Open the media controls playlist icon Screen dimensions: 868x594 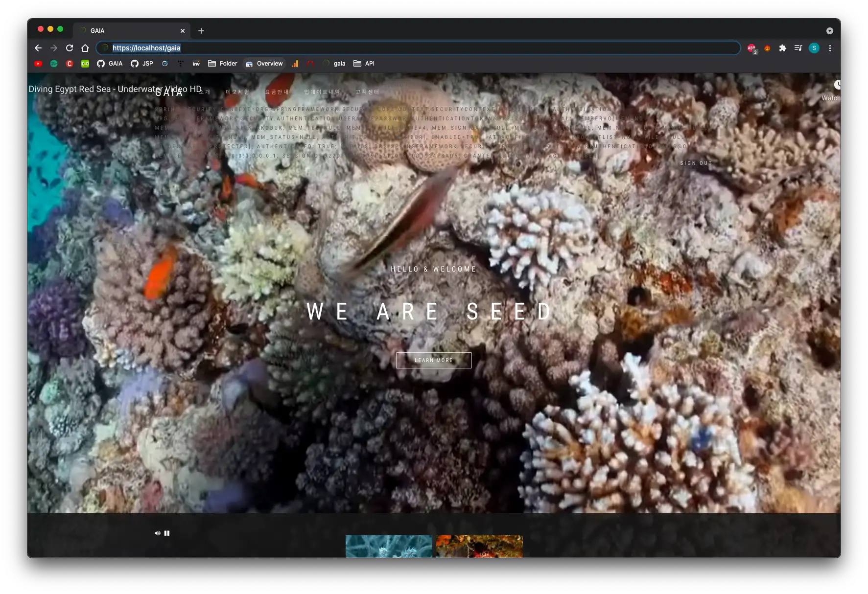[798, 48]
